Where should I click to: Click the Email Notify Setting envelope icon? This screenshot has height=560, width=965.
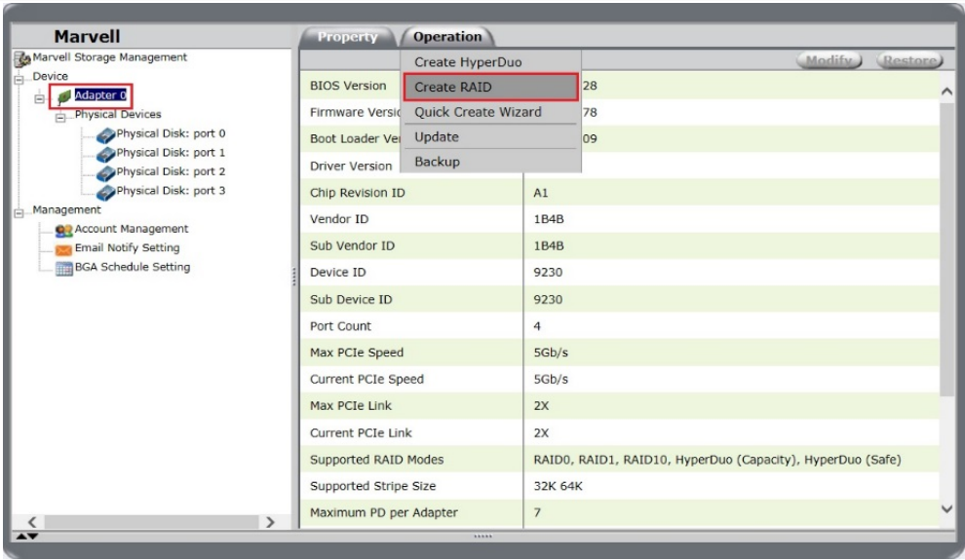point(64,249)
